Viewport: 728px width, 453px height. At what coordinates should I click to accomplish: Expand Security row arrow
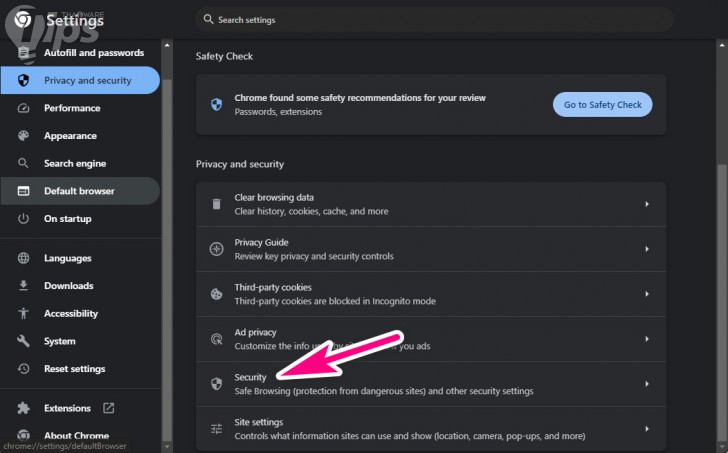coord(647,384)
